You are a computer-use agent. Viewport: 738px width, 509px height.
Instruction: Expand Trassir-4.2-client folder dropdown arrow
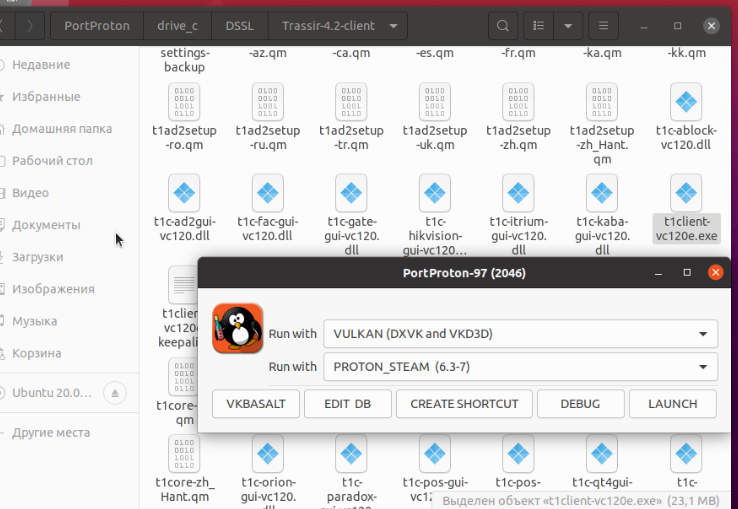click(x=393, y=26)
